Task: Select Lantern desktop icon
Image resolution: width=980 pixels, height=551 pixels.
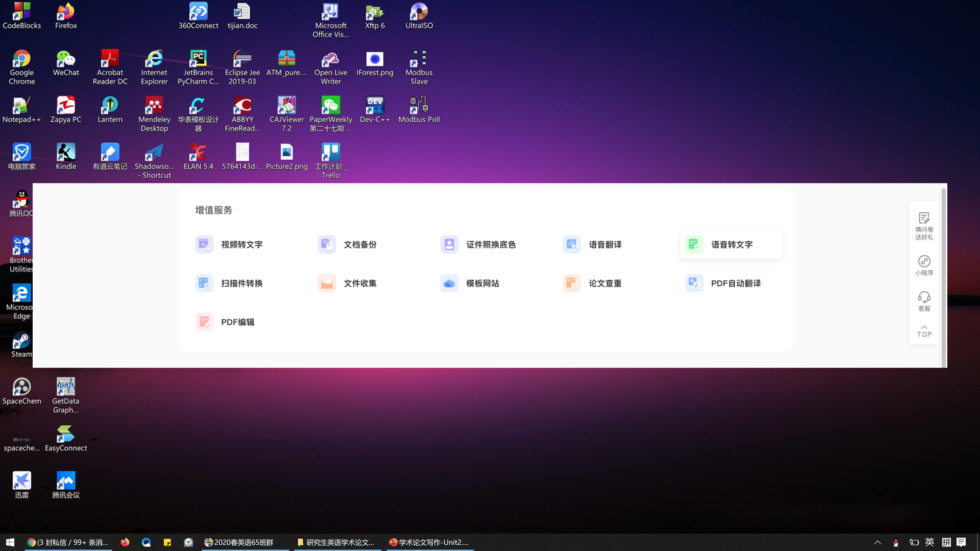Action: click(x=110, y=110)
